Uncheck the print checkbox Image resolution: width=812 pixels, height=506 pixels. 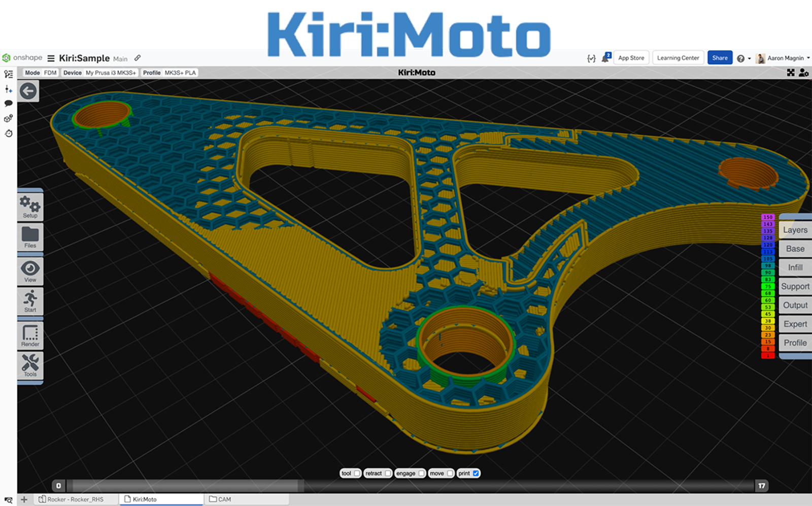click(476, 473)
